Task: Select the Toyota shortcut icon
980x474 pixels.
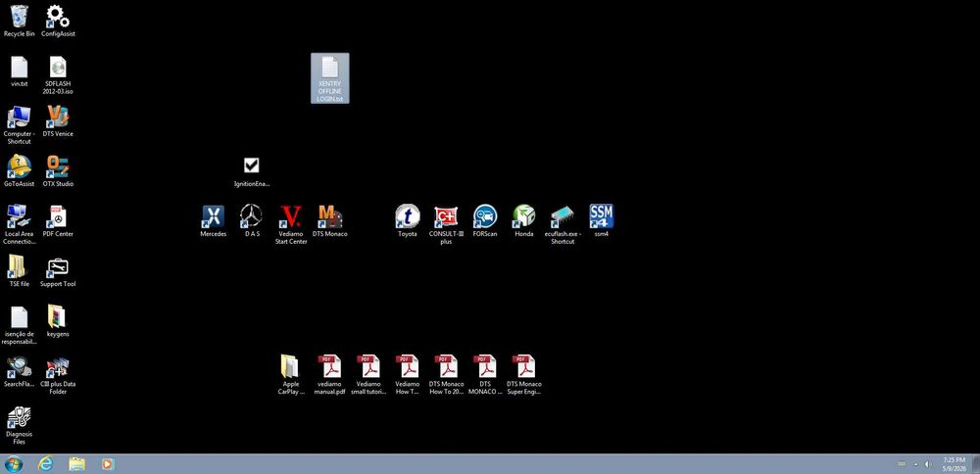Action: (x=407, y=216)
